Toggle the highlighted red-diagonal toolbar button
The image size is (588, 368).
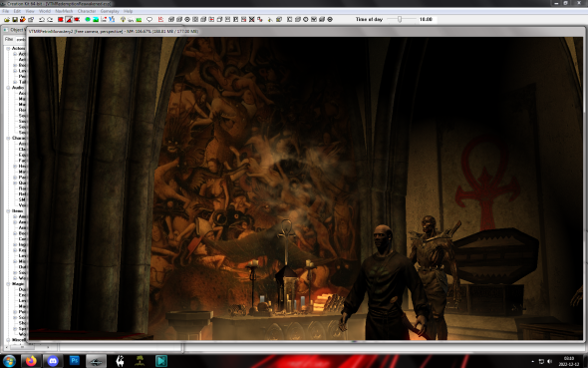69,20
